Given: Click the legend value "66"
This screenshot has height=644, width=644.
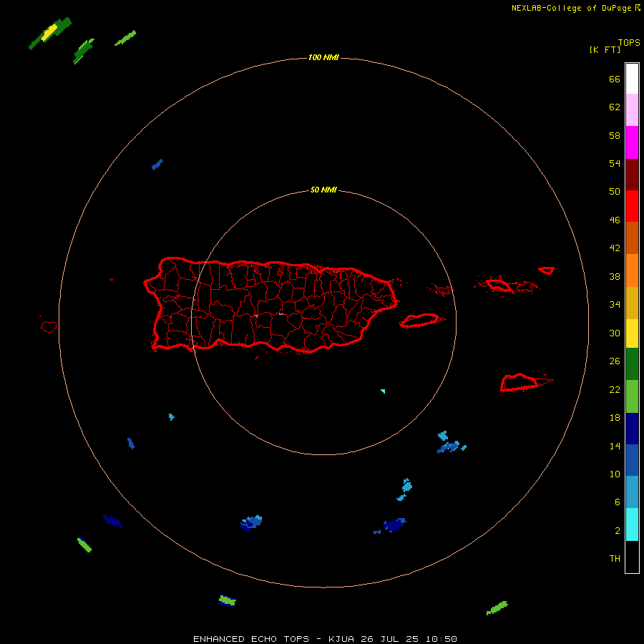Looking at the screenshot, I should tap(615, 79).
